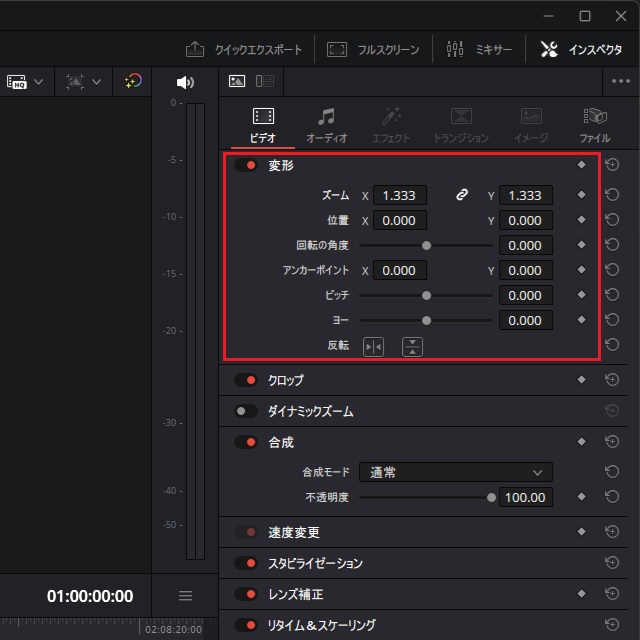Click the timeline hamburger menu icon

tap(185, 596)
